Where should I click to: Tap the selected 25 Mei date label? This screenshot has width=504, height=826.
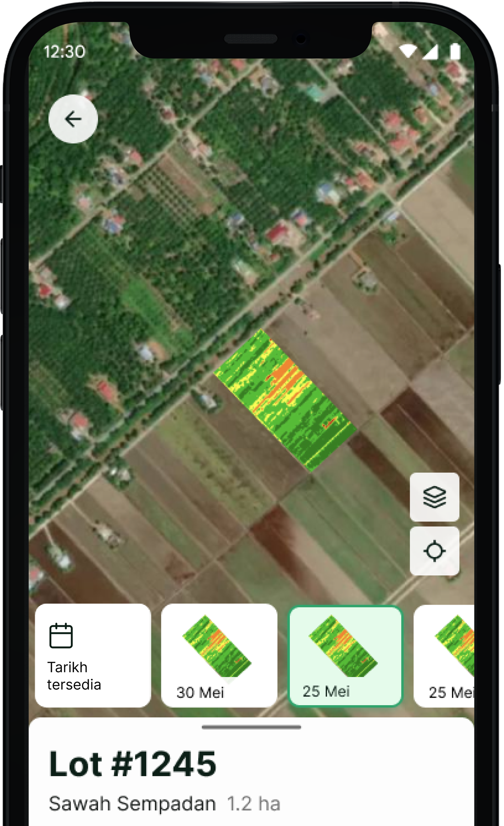pyautogui.click(x=326, y=691)
